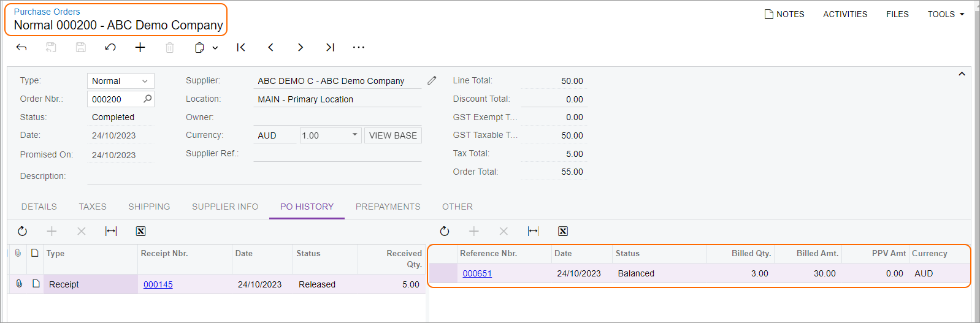The height and width of the screenshot is (323, 980).
Task: Select the PO History tab
Action: [x=307, y=207]
